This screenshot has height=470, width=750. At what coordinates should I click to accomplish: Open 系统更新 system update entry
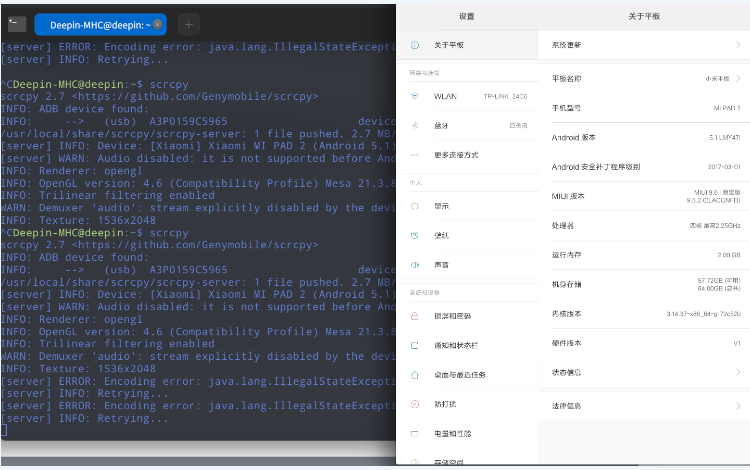point(644,45)
